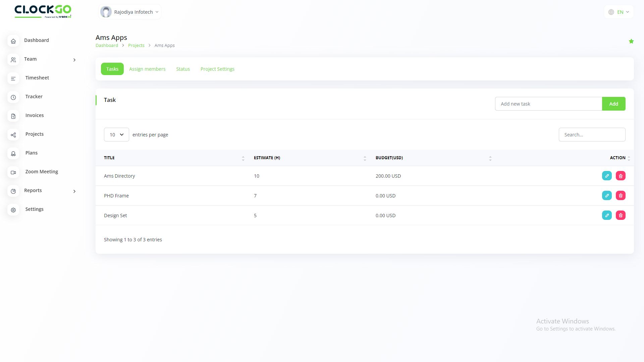Click the edit icon for Ams Directory

(607, 176)
